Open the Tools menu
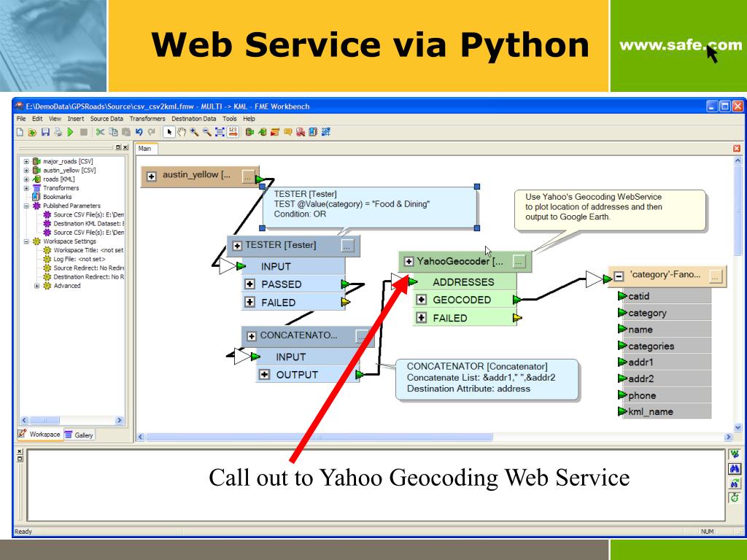 (x=229, y=119)
